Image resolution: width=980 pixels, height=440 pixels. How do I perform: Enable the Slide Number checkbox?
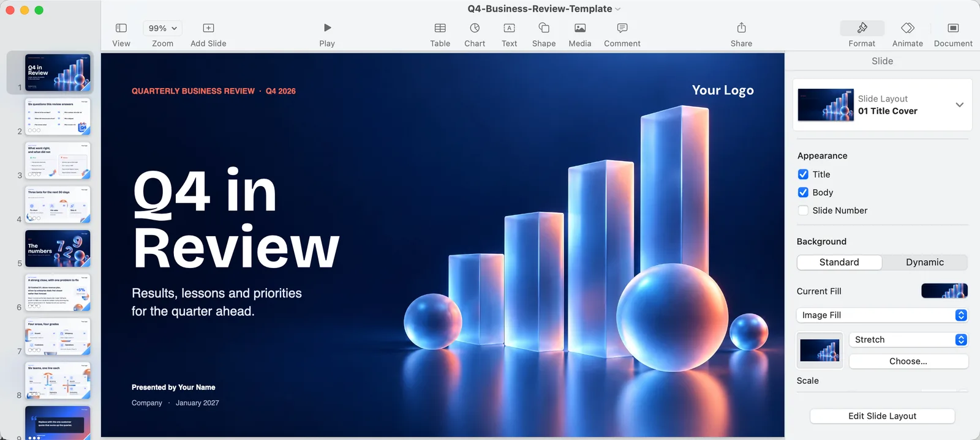coord(803,211)
